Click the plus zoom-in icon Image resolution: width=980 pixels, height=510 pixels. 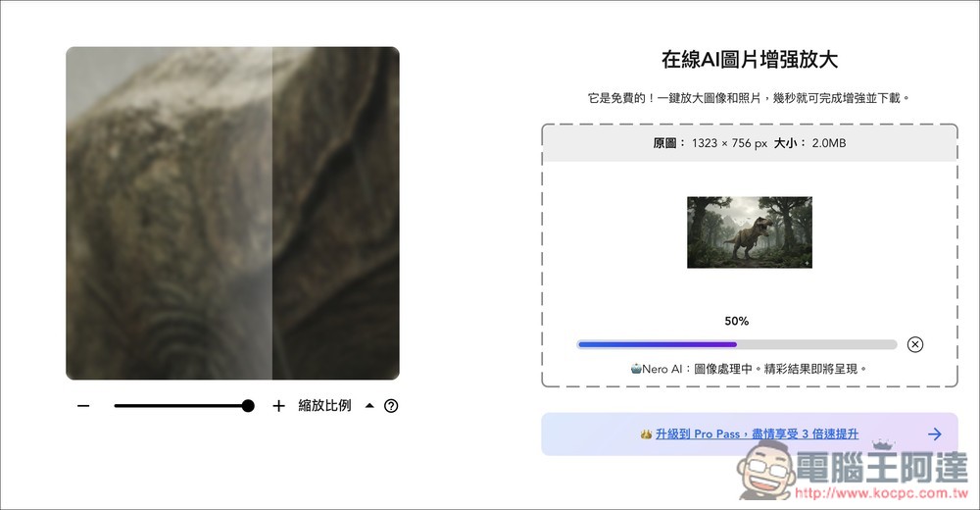click(278, 406)
